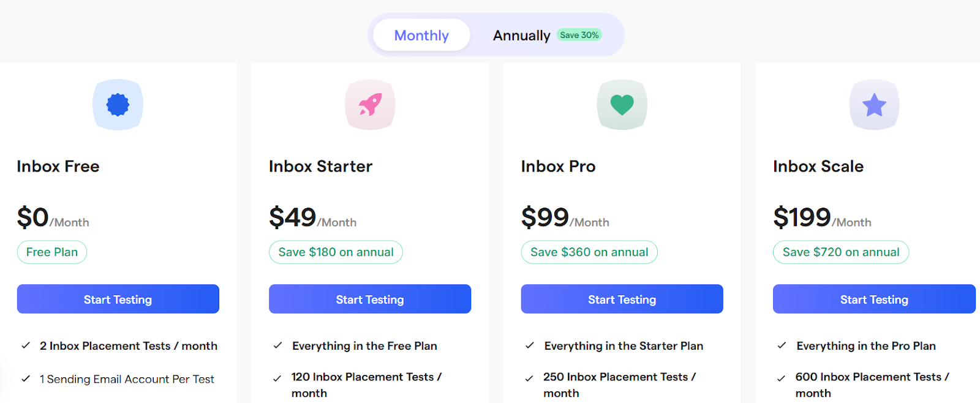Select the purple star icon for Inbox Scale

click(x=874, y=104)
